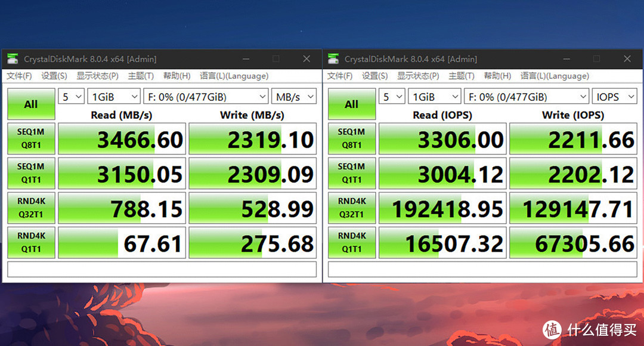The image size is (644, 346).
Task: Open 显示状态(P) menu in right window
Action: click(418, 76)
